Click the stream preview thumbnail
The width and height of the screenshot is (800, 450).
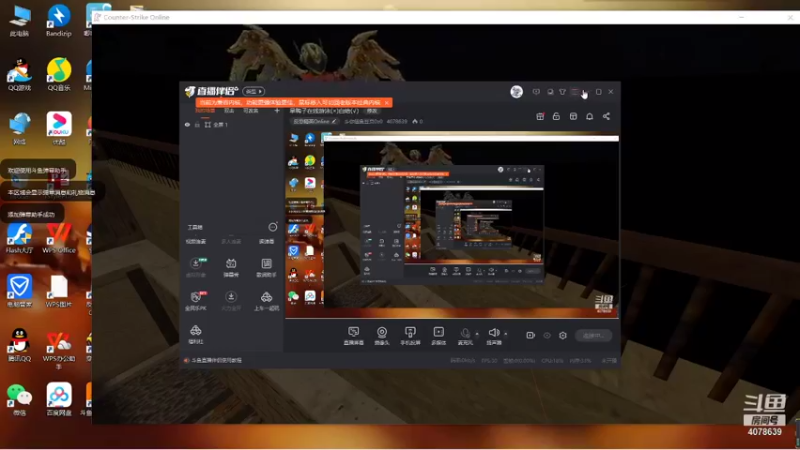click(x=452, y=225)
